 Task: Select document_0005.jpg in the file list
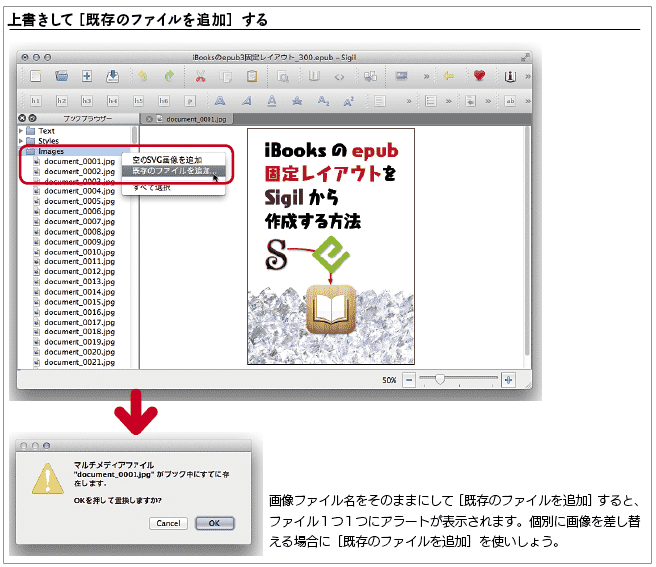tap(79, 201)
